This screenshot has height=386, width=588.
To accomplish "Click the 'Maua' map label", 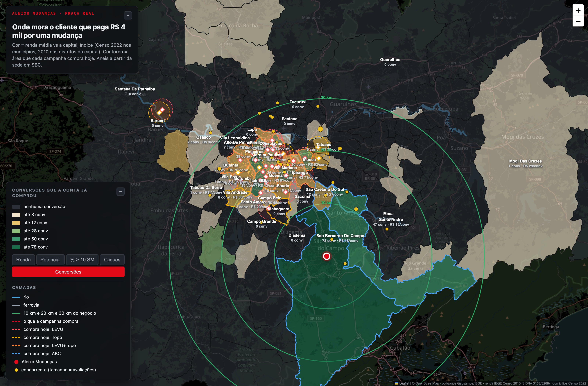I will tap(388, 214).
